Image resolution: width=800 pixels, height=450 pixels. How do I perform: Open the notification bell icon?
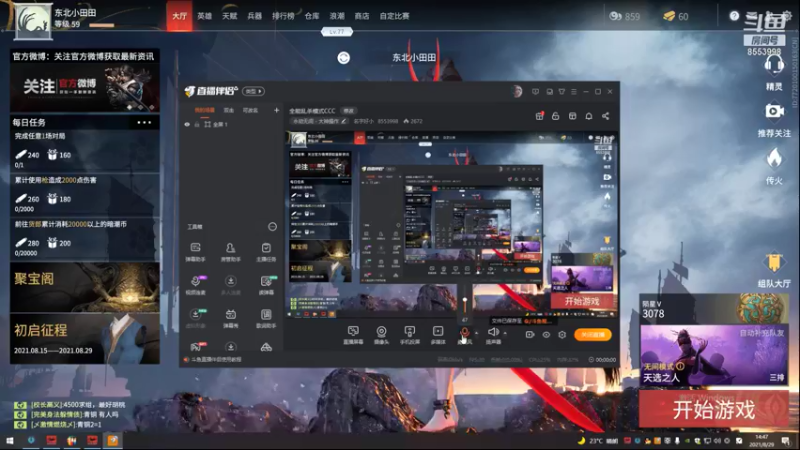click(x=589, y=116)
